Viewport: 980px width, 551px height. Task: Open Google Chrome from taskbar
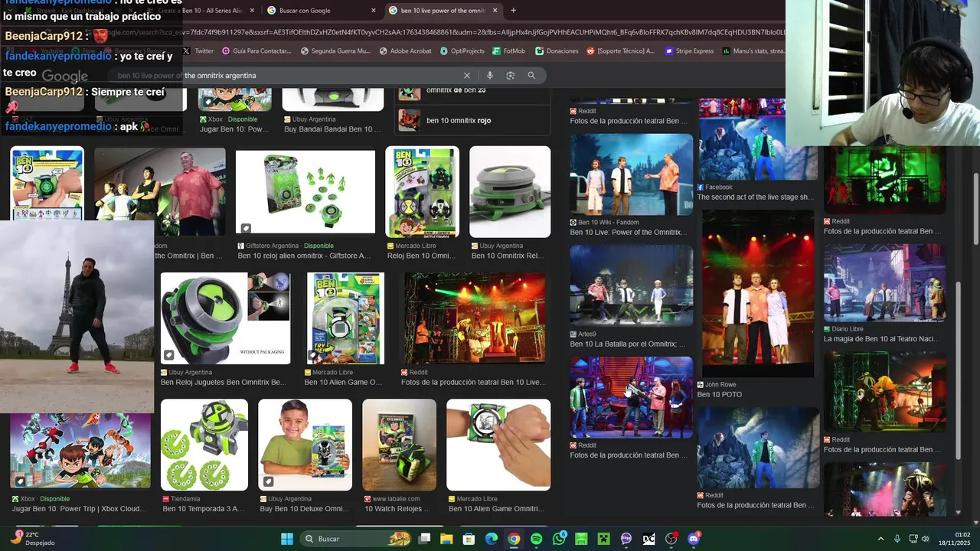tap(514, 539)
